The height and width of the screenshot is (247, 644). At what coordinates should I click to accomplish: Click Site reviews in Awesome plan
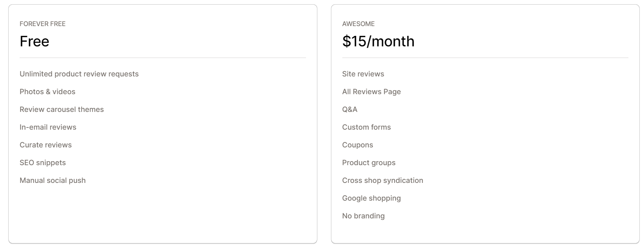(363, 74)
